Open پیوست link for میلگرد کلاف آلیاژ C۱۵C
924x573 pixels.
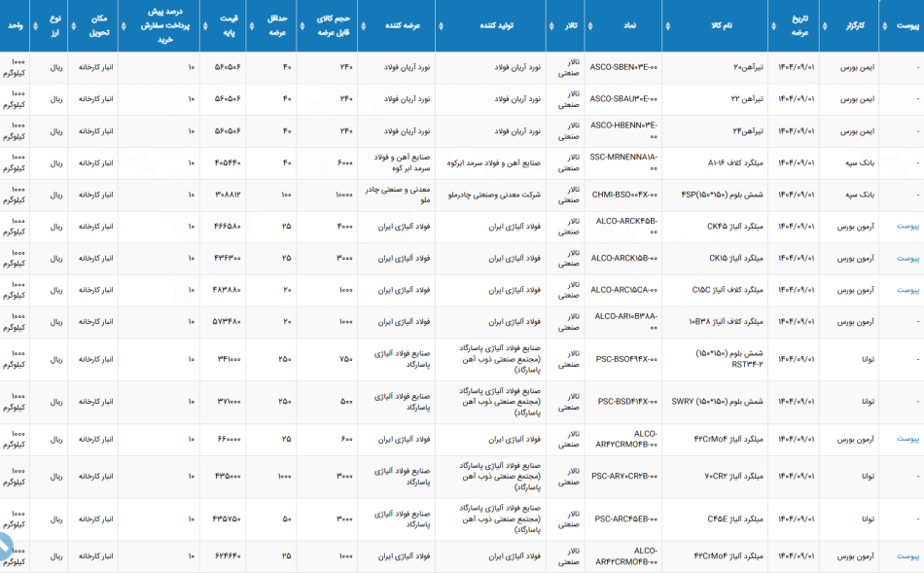click(x=907, y=290)
